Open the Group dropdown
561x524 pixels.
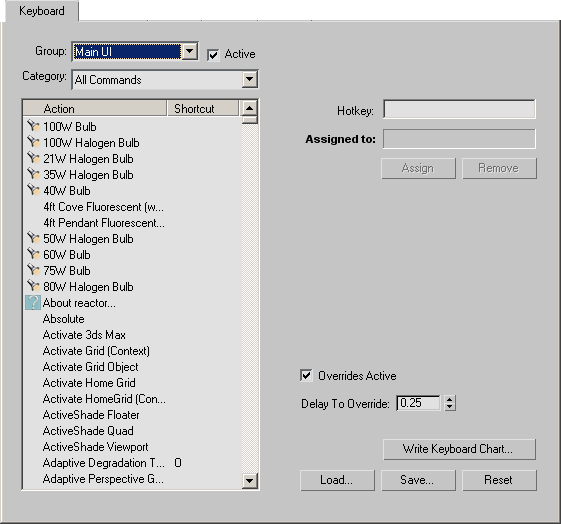tap(190, 52)
